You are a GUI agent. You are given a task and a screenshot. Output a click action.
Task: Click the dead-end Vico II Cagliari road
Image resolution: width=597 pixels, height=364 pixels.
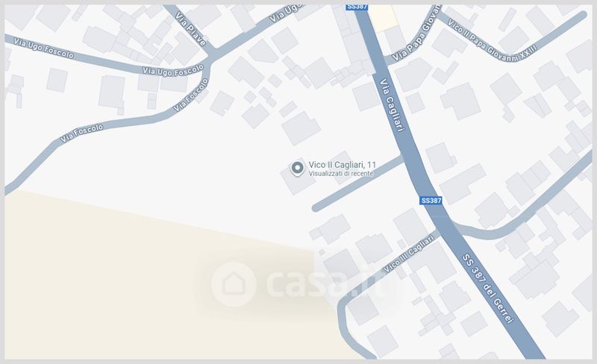click(358, 183)
